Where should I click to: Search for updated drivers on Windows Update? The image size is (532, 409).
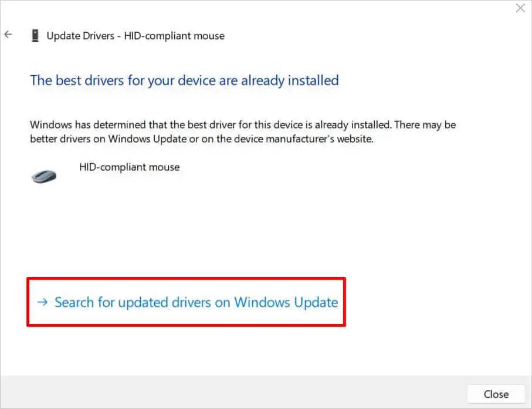tap(195, 302)
